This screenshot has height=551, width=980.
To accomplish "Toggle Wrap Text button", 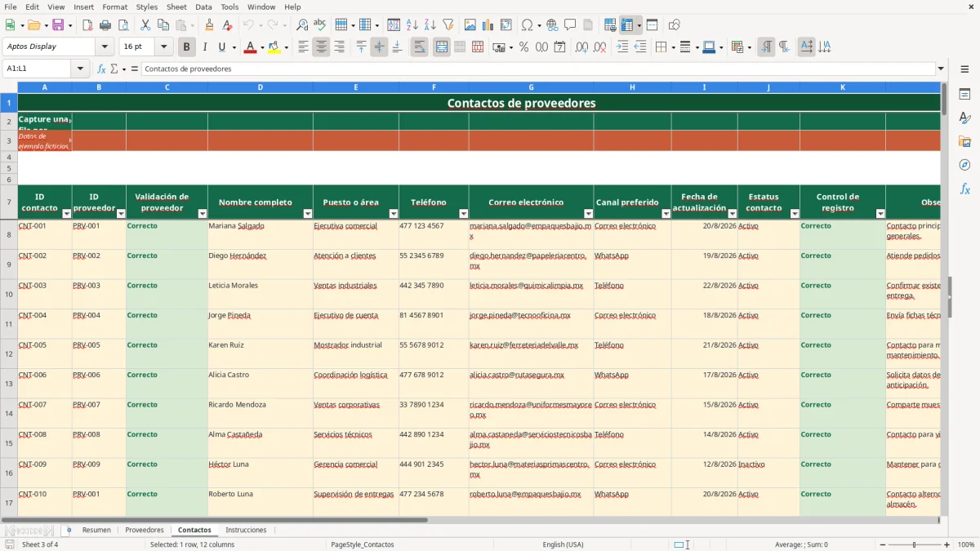I will point(419,47).
